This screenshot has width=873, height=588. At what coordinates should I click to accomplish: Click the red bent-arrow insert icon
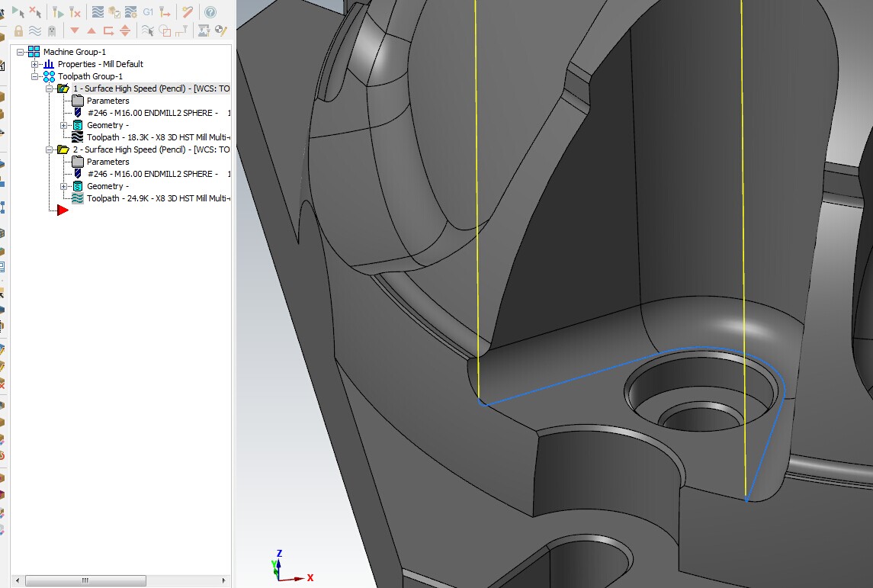click(108, 31)
